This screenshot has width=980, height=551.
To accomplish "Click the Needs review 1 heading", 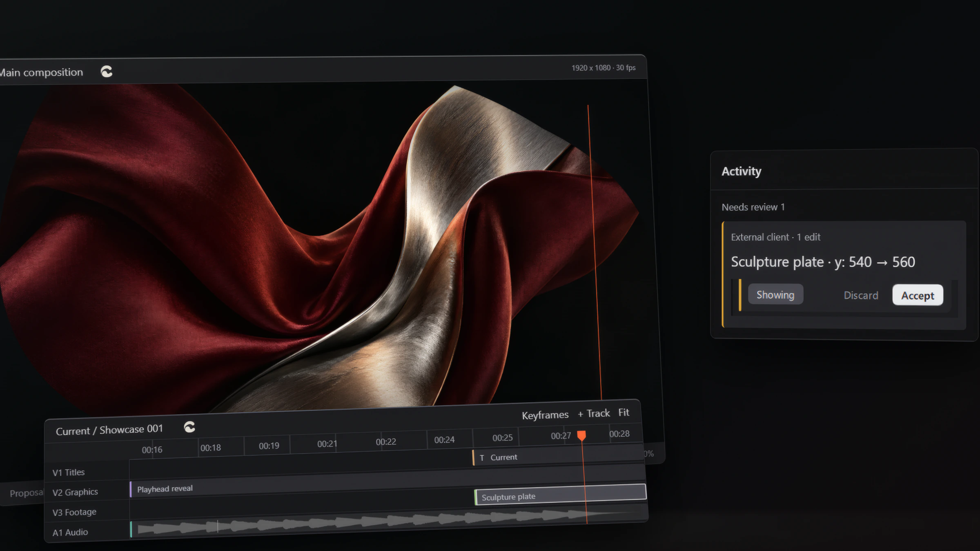I will (753, 207).
